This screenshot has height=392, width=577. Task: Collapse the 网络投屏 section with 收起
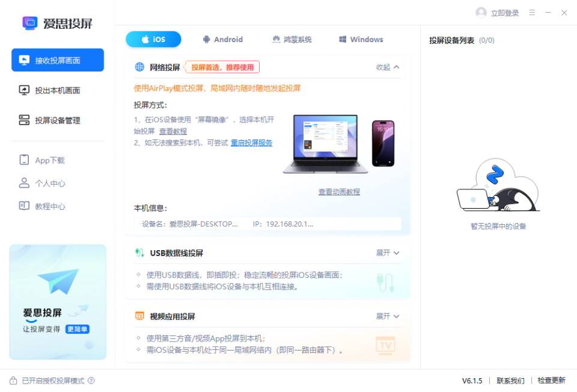(388, 67)
